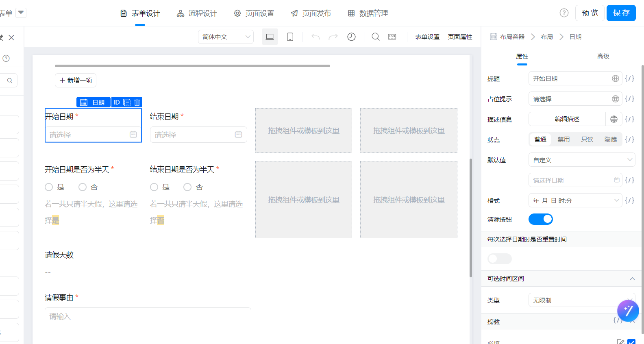This screenshot has width=644, height=344.
Task: Open the 页面发布 tab
Action: [311, 13]
